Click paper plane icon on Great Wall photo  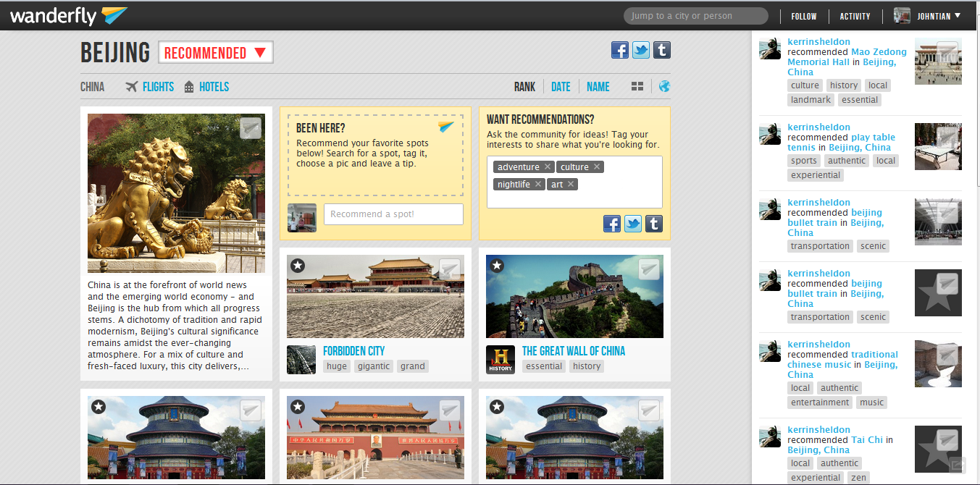coord(649,269)
